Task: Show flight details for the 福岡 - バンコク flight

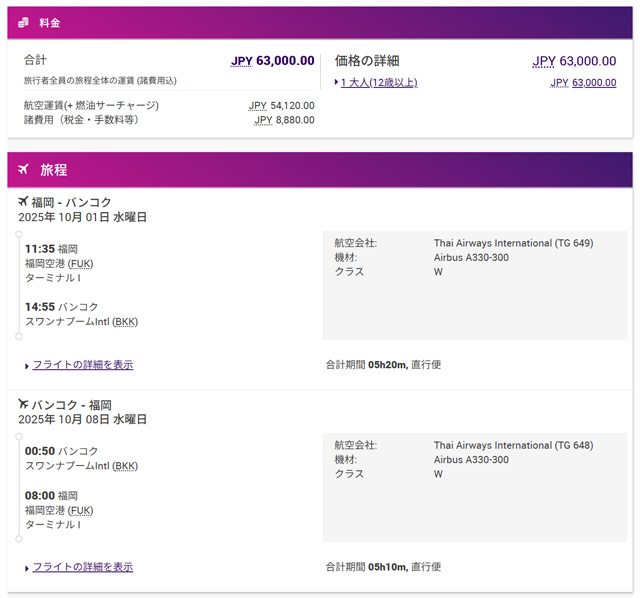Action: tap(82, 365)
